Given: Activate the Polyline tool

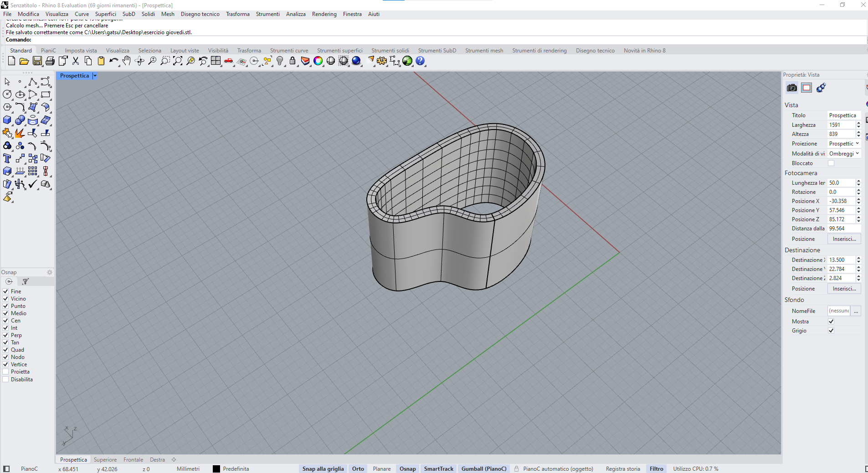Looking at the screenshot, I should [x=32, y=82].
